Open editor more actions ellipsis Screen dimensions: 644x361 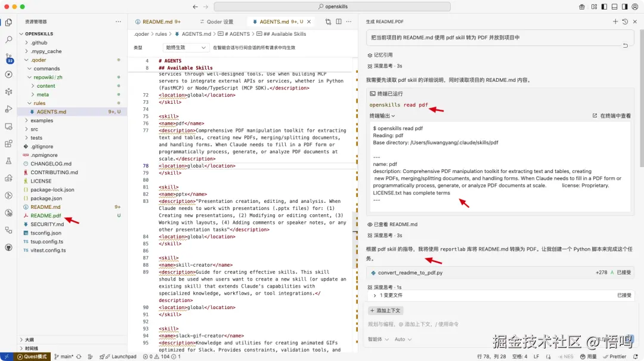pyautogui.click(x=349, y=21)
